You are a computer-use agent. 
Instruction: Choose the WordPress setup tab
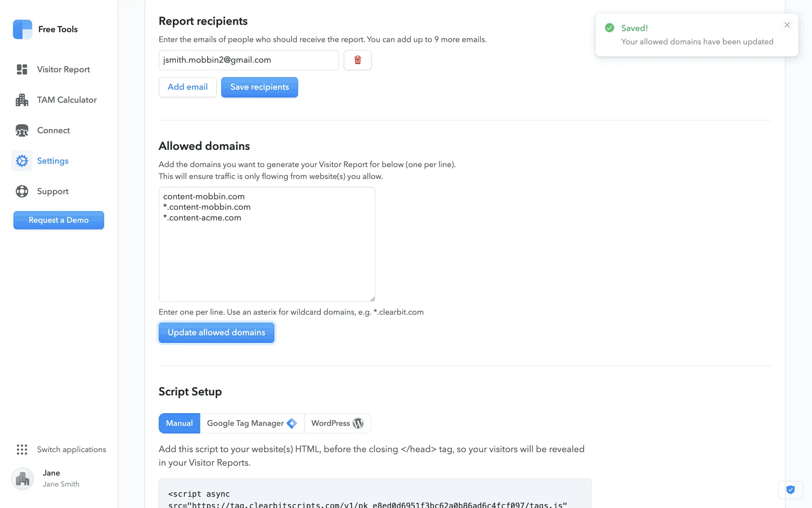coord(337,423)
